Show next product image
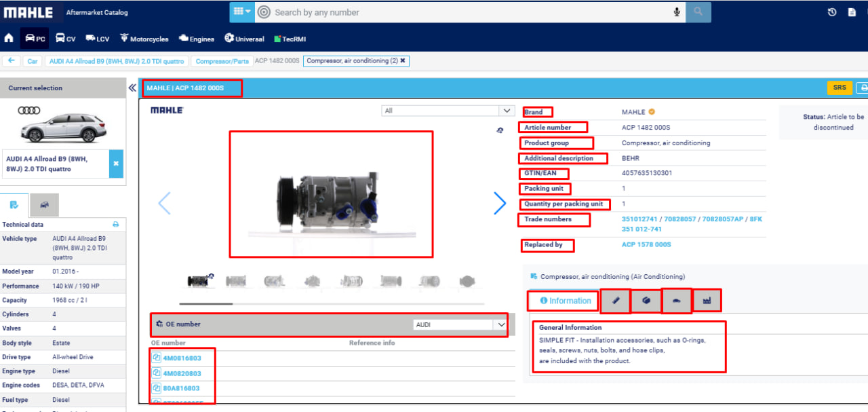 click(x=500, y=202)
